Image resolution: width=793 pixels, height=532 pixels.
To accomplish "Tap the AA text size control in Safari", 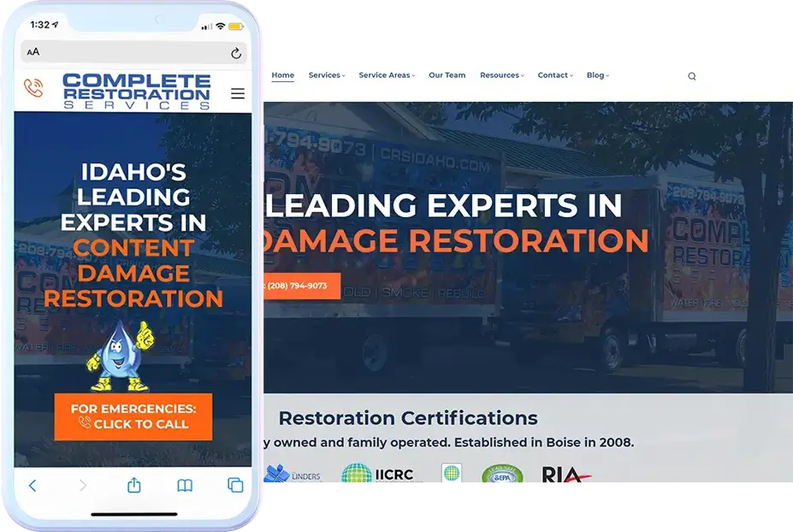I will (x=33, y=52).
